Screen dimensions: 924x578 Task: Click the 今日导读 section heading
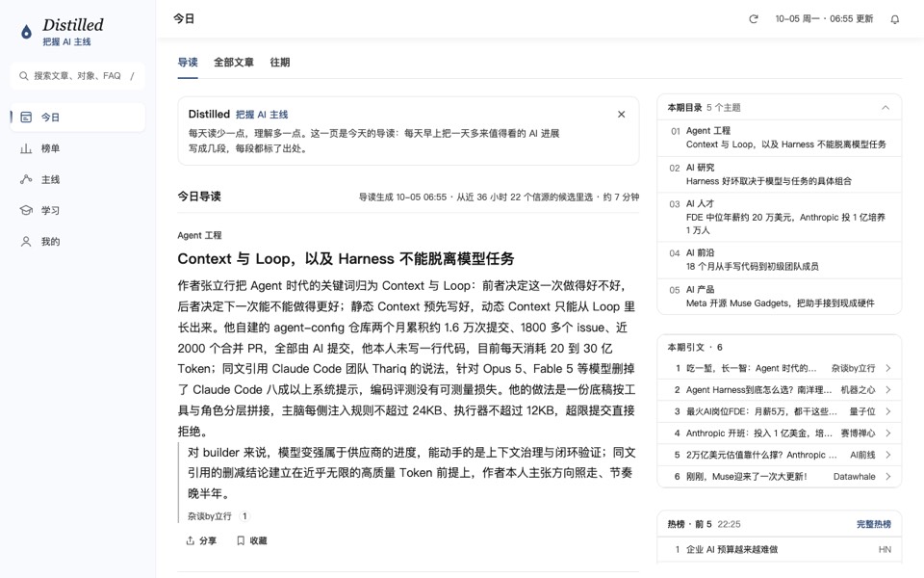pos(199,197)
